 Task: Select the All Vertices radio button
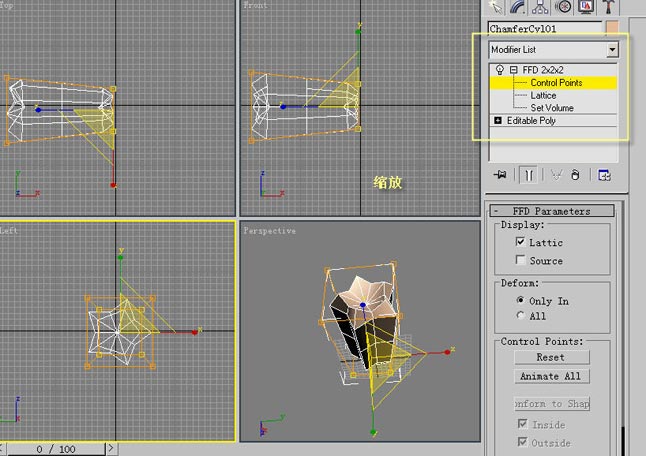520,316
